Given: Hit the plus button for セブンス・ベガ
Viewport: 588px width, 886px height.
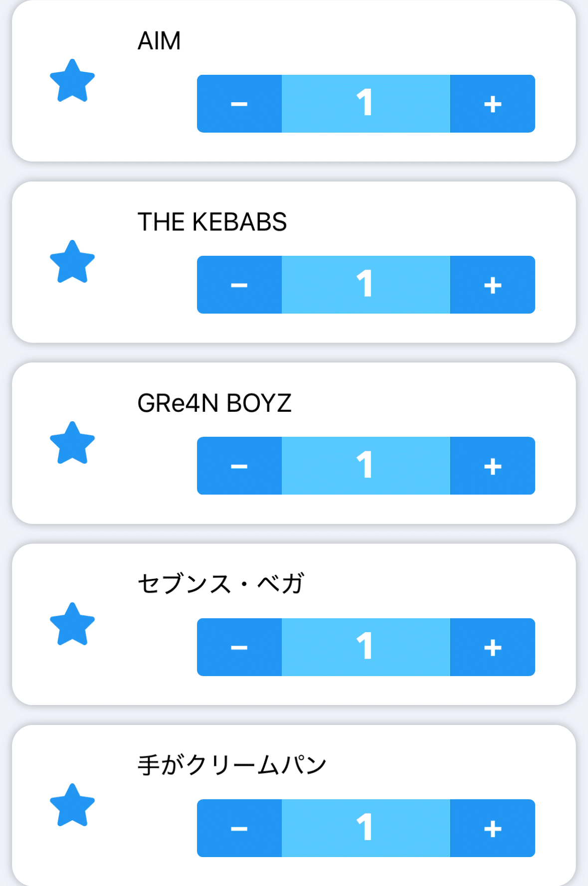Looking at the screenshot, I should tap(492, 647).
